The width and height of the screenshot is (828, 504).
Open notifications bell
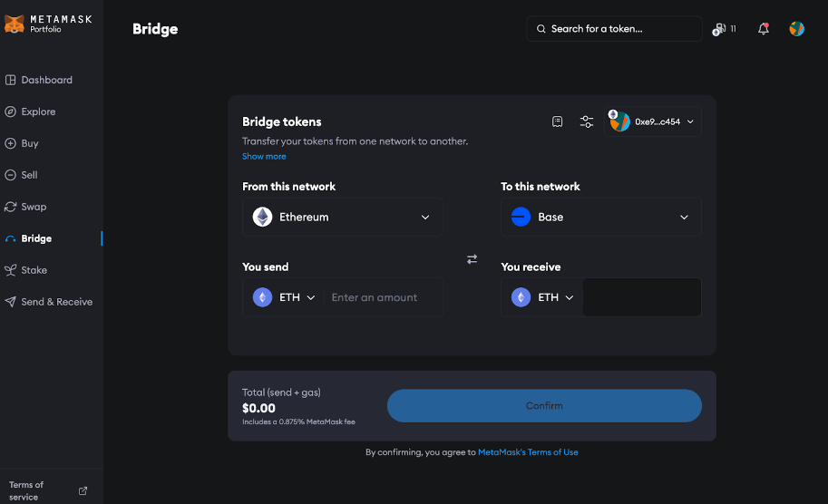tap(763, 29)
